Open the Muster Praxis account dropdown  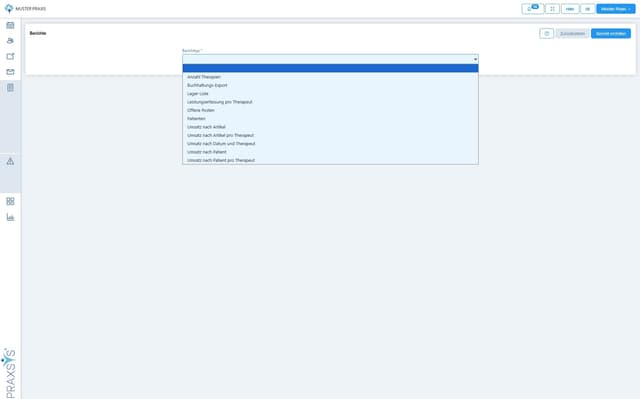[616, 9]
